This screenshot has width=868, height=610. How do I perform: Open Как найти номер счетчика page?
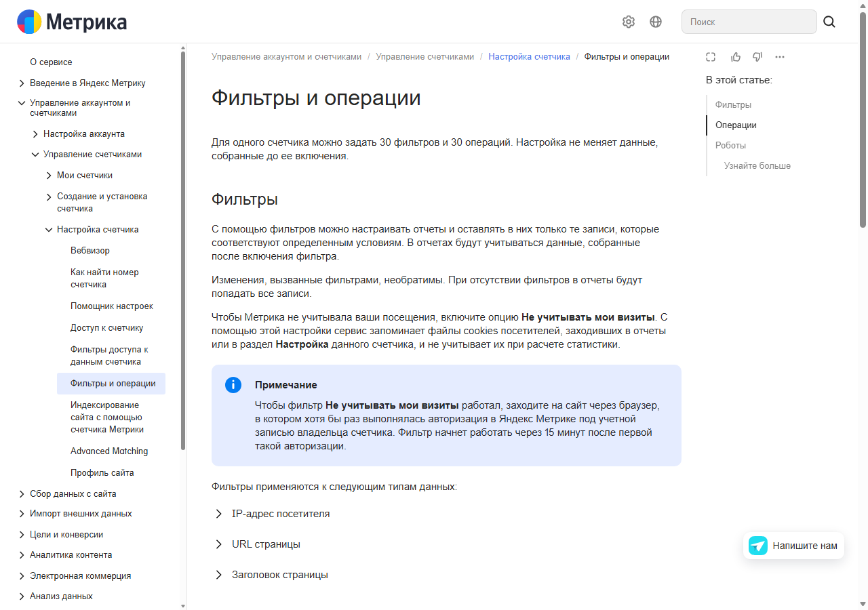click(x=104, y=279)
